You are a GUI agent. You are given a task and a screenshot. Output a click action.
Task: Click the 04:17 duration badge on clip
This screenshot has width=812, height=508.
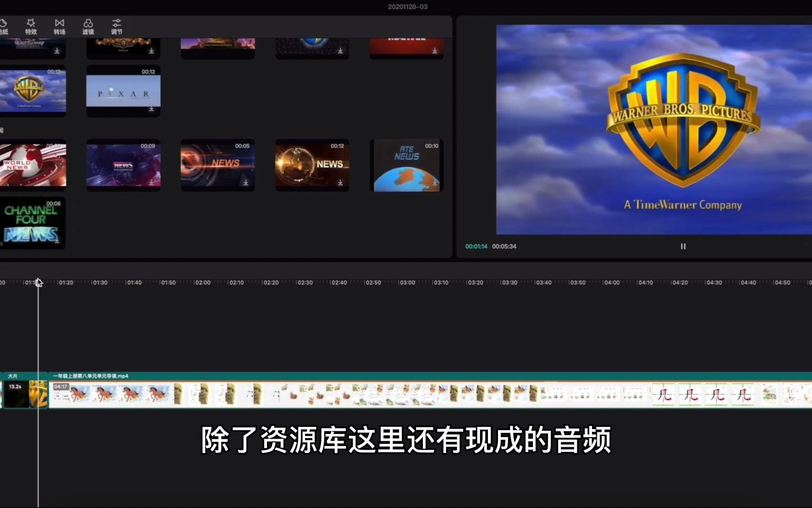click(61, 387)
